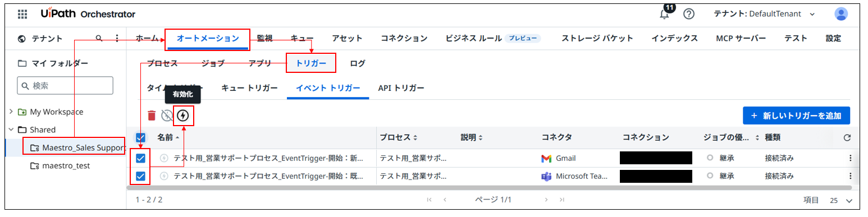Screen dimensions: 868x217
Task: Open notifications bell with badge 11
Action: coord(665,13)
